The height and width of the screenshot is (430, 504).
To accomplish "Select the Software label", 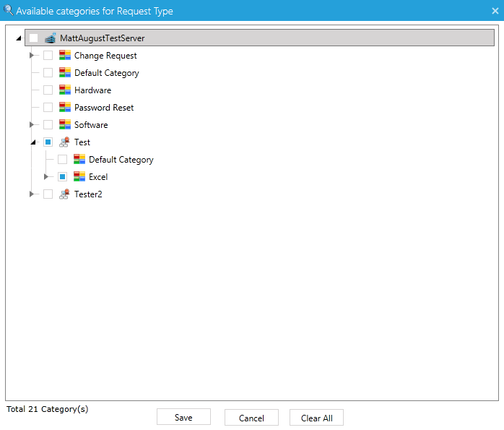I will 91,125.
